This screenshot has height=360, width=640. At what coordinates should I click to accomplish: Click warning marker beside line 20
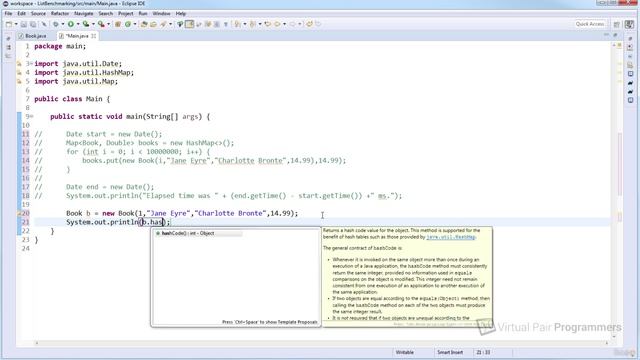pos(19,213)
